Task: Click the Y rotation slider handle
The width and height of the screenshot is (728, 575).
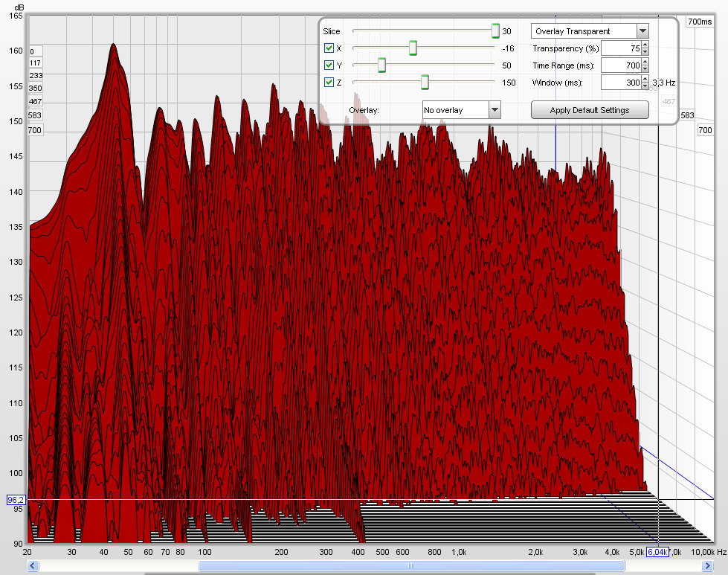Action: (381, 65)
